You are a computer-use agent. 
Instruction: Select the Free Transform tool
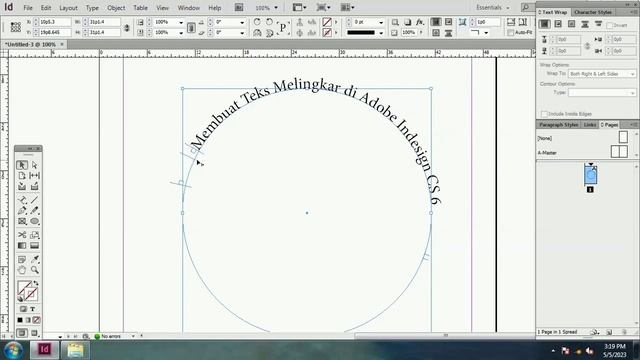(x=35, y=235)
